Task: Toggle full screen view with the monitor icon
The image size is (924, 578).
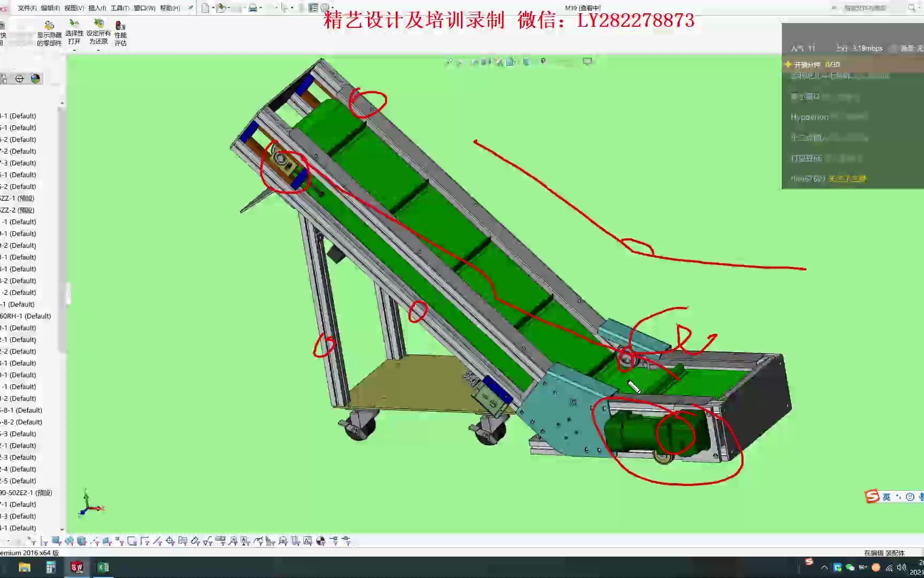Action: pyautogui.click(x=587, y=61)
